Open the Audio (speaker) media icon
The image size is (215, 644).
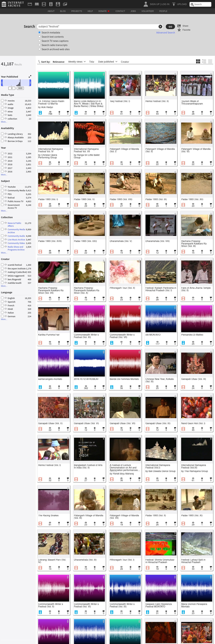click(x=51, y=4)
